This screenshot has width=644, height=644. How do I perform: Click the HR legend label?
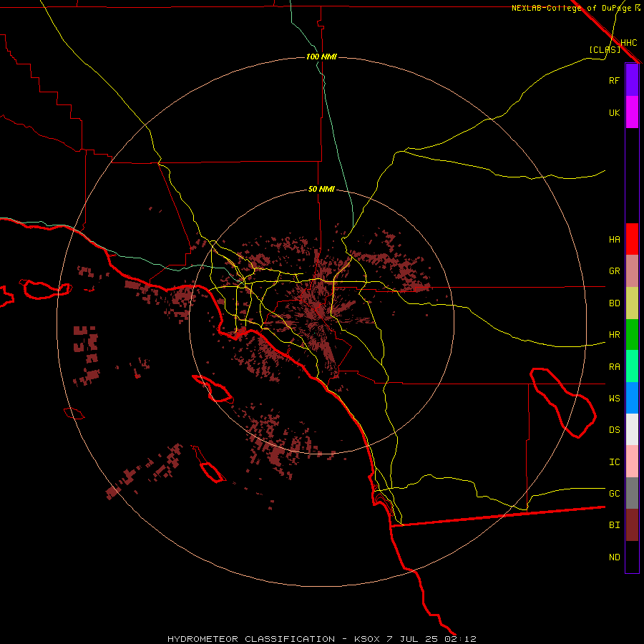click(x=614, y=335)
